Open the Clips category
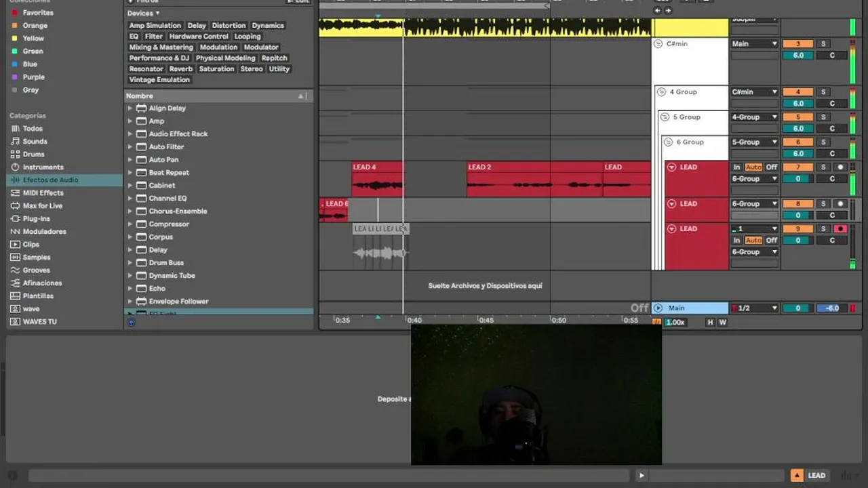This screenshot has width=868, height=488. click(31, 245)
